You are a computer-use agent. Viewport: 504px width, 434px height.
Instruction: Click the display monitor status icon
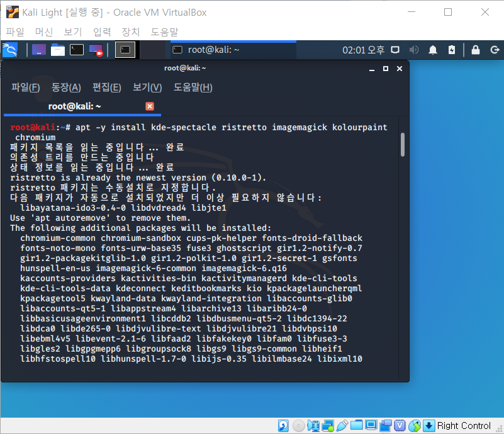(x=371, y=425)
